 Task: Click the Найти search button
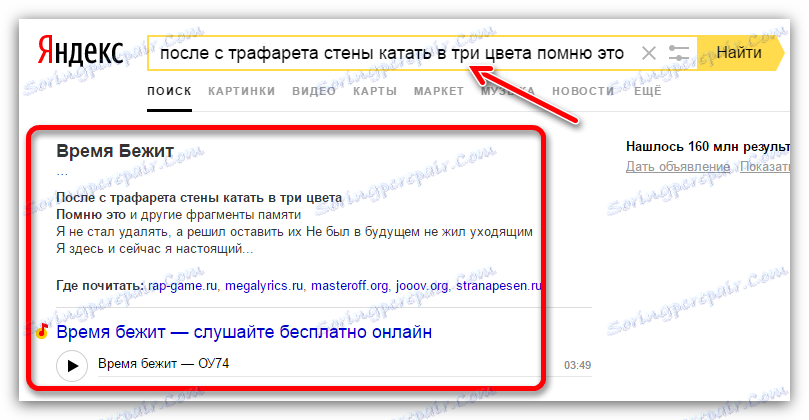click(x=739, y=53)
